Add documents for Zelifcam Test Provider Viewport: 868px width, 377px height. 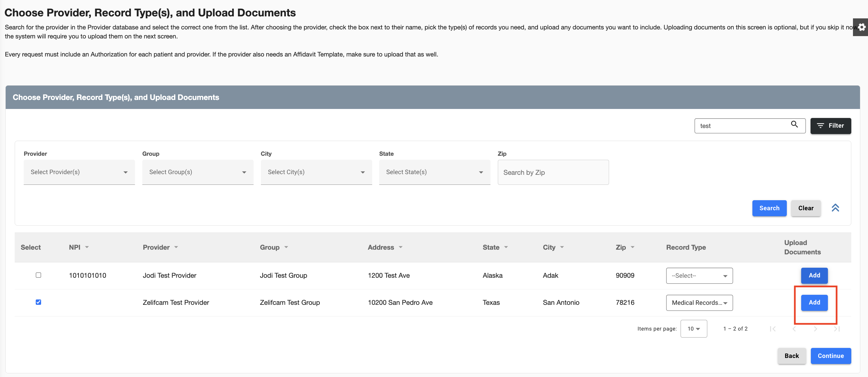point(814,302)
